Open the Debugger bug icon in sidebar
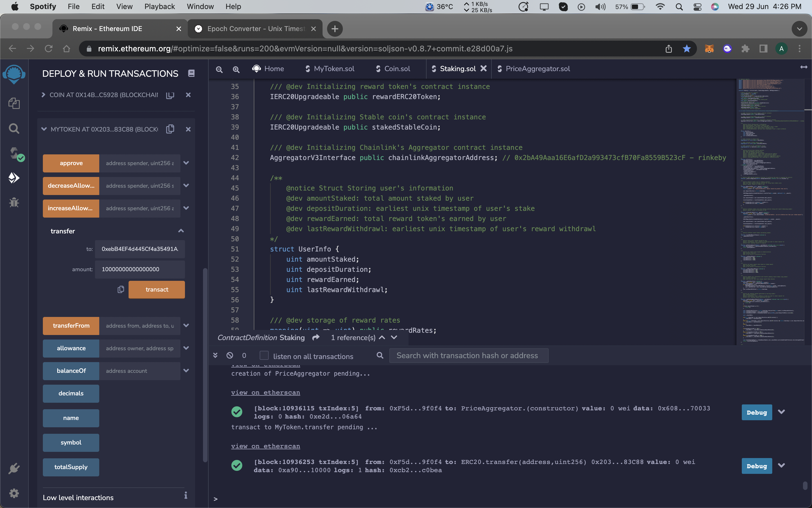Viewport: 812px width, 508px height. coord(14,202)
